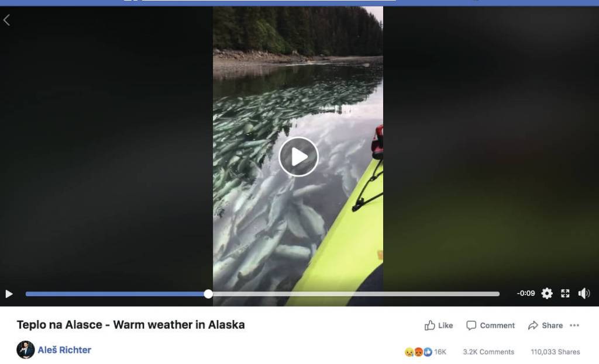Click Aleš Richter profile avatar
This screenshot has height=364, width=599.
(x=26, y=350)
